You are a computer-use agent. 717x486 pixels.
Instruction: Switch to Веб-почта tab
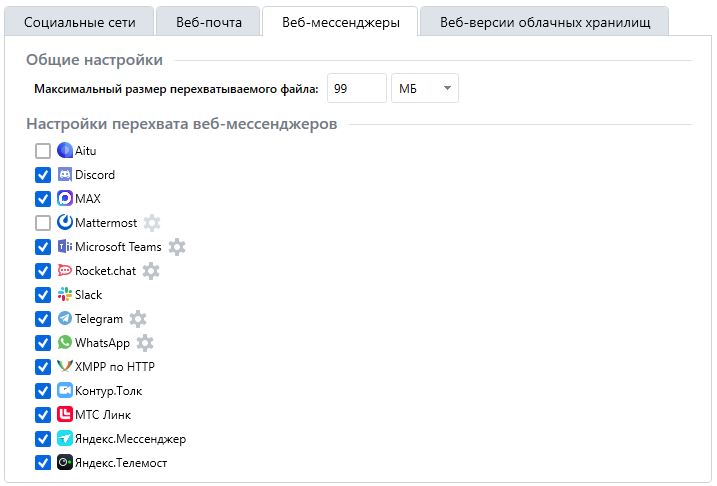tap(209, 22)
